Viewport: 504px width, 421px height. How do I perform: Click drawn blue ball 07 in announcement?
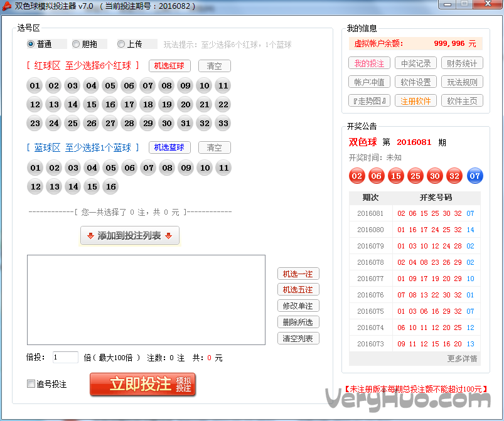[475, 176]
